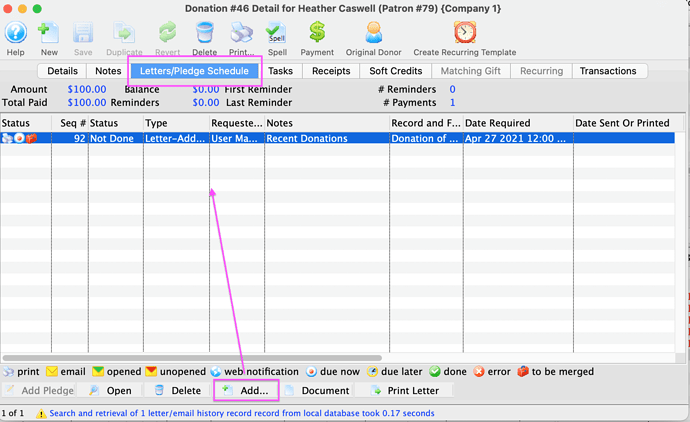690x422 pixels.
Task: Click the Print Letter button
Action: pyautogui.click(x=404, y=391)
